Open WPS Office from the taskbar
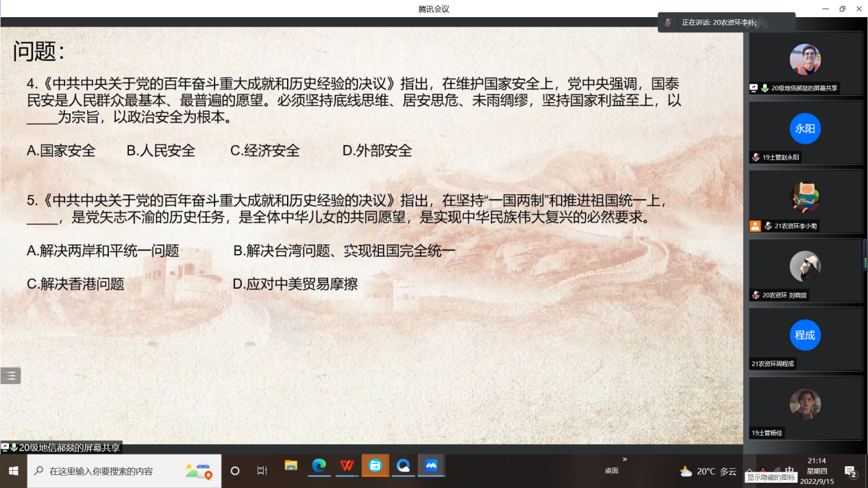The height and width of the screenshot is (488, 868). (x=347, y=466)
